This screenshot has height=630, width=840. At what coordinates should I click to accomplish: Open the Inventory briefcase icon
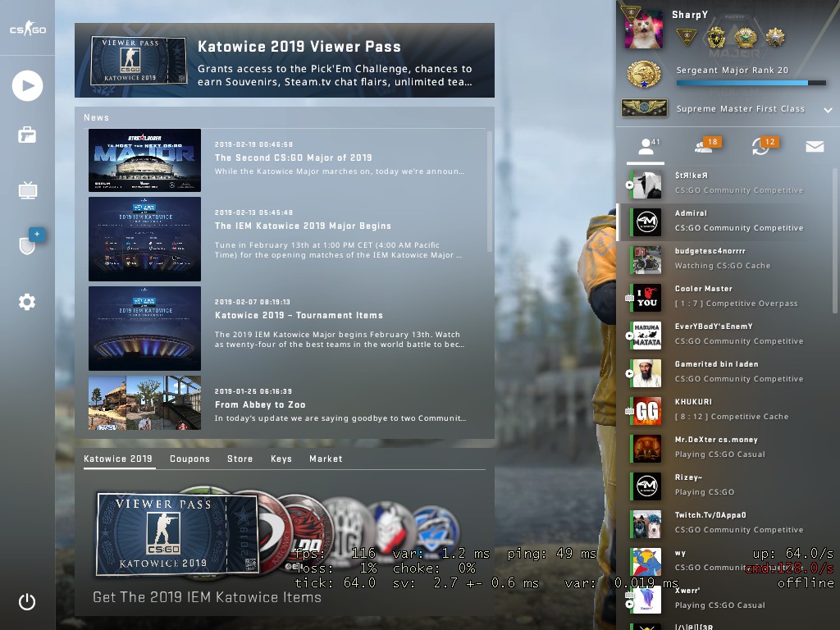tap(27, 135)
